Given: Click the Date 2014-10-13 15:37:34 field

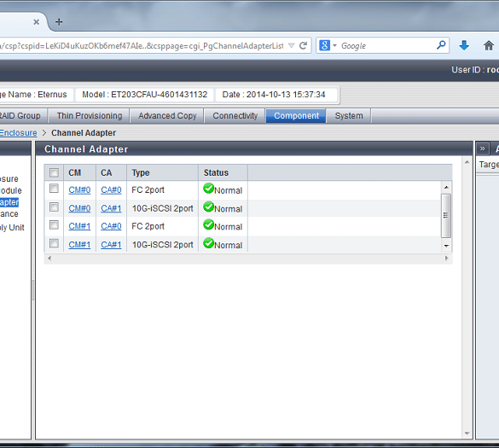Looking at the screenshot, I should pyautogui.click(x=276, y=95).
